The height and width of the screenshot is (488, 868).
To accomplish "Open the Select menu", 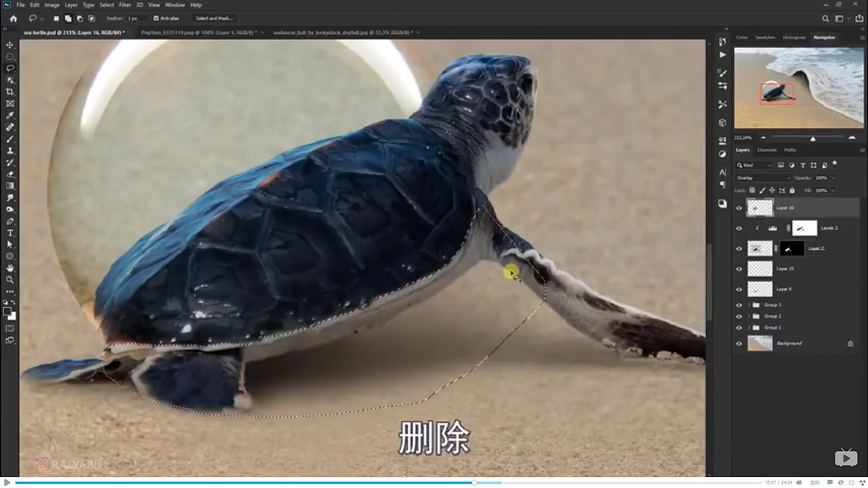I will click(x=106, y=4).
